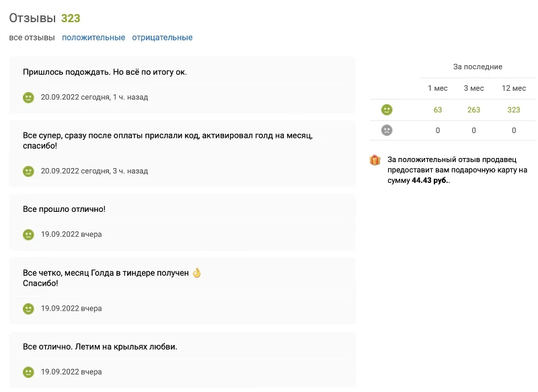Click the '1 мес' column header
The image size is (538, 392).
click(x=438, y=89)
